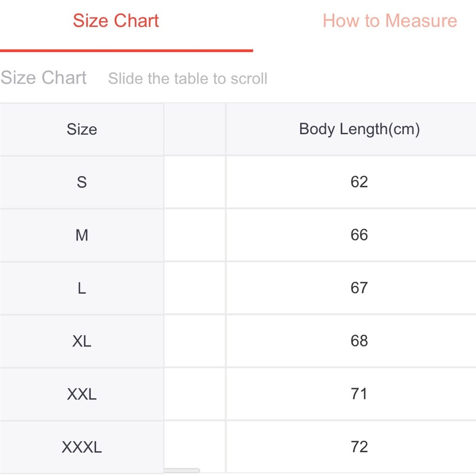Click the body length value 62
476x476 pixels.
(359, 182)
